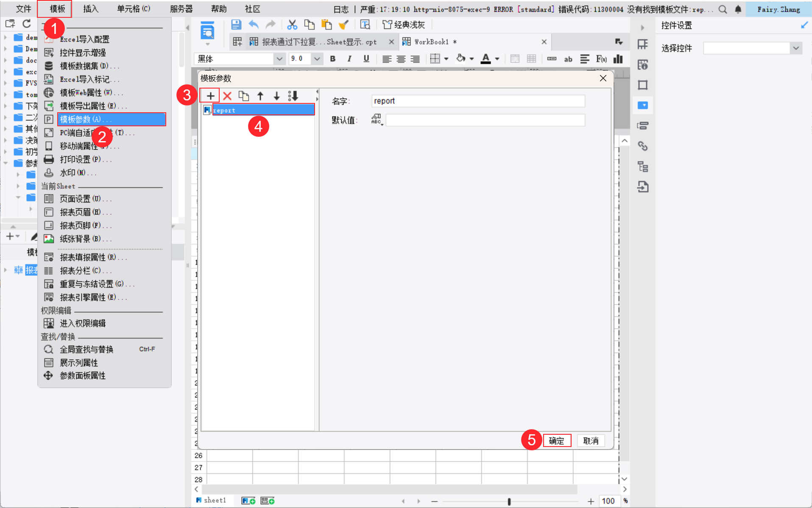The height and width of the screenshot is (508, 812).
Task: Move parameter down with the down arrow
Action: pos(276,96)
